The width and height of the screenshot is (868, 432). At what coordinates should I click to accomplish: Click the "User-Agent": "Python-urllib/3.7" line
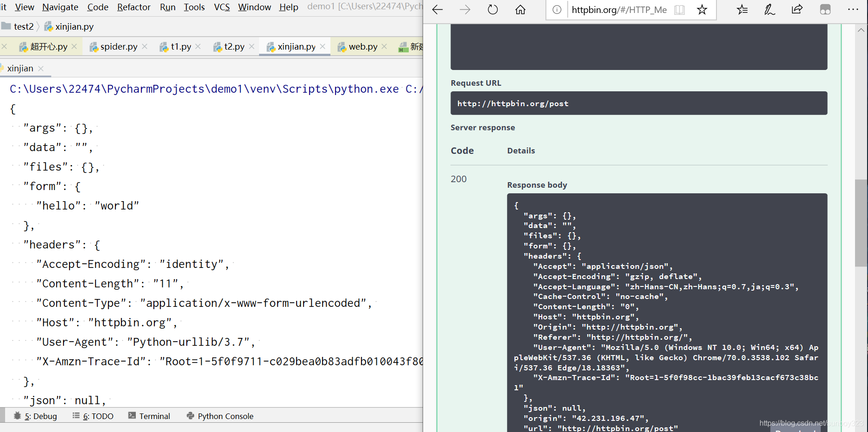[146, 342]
